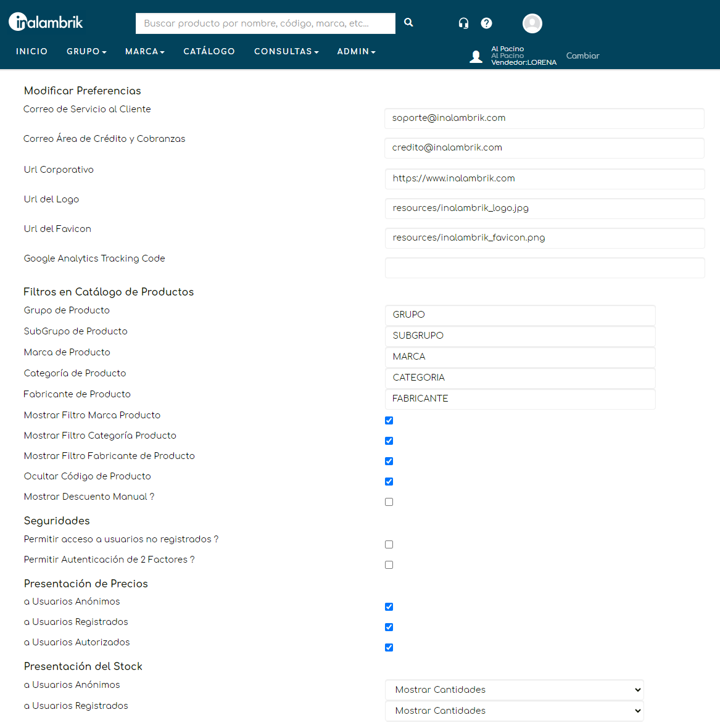This screenshot has height=728, width=720.
Task: Edit Correo Área de Crédito y Cobranzas field
Action: coord(544,148)
